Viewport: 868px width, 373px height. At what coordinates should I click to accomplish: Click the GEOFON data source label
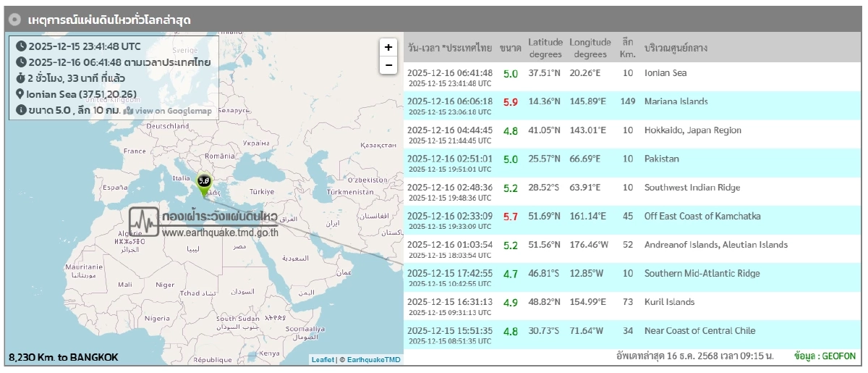tap(825, 357)
